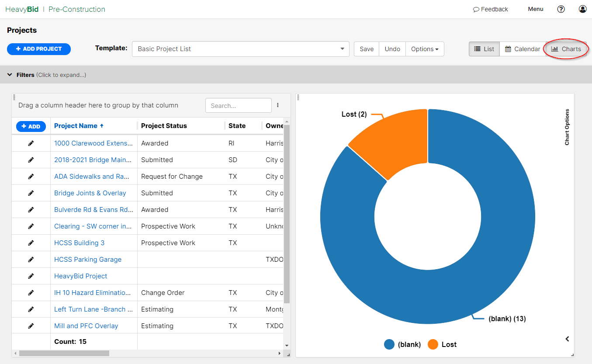Click the edit pencil for 1000 Clarewood row
Image resolution: width=592 pixels, height=364 pixels.
pyautogui.click(x=31, y=143)
